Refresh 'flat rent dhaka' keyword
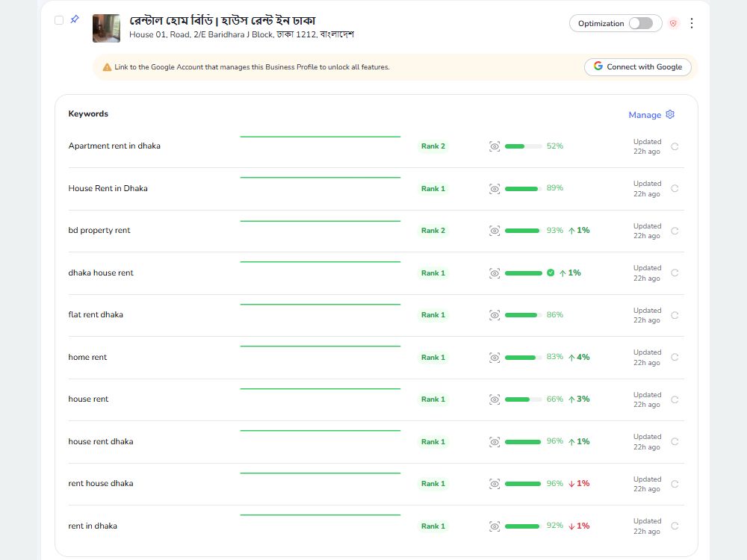Viewport: 747px width, 560px height. pyautogui.click(x=675, y=315)
